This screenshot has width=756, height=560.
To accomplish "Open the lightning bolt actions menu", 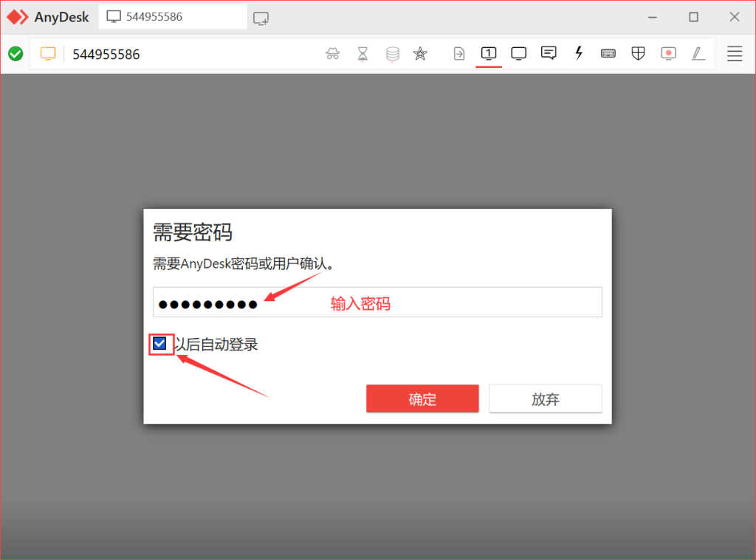I will click(579, 53).
